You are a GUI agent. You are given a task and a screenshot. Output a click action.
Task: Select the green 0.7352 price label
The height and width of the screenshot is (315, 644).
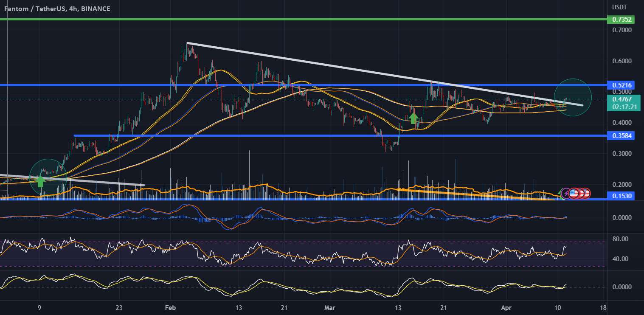621,19
